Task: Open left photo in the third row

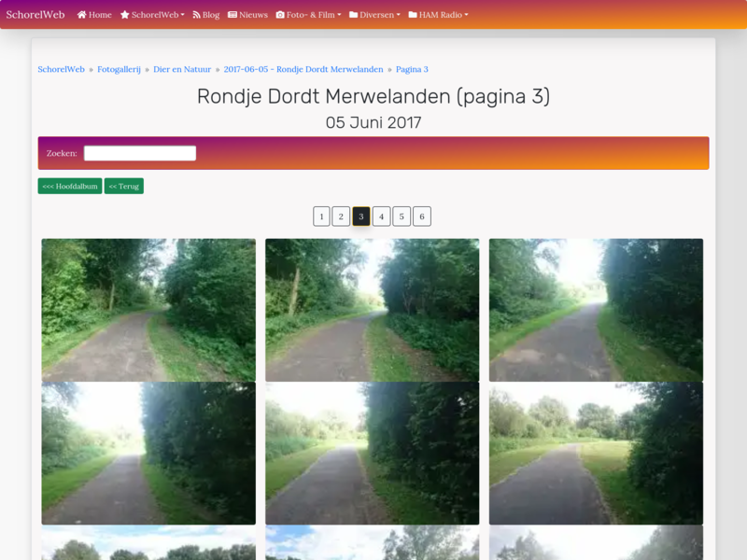Action: tap(148, 543)
